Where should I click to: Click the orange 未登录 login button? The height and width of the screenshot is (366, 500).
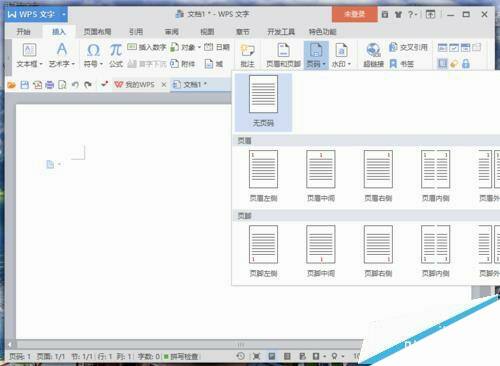pyautogui.click(x=355, y=14)
